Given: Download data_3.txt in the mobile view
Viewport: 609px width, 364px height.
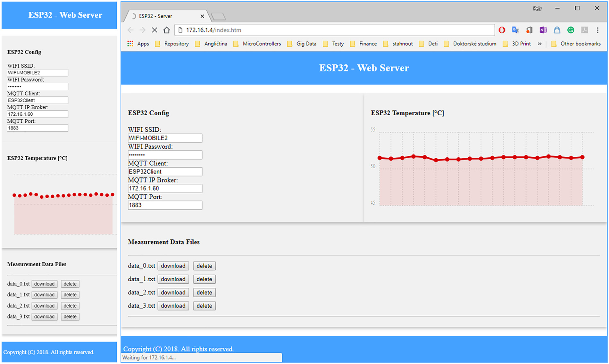Looking at the screenshot, I should click(x=45, y=317).
